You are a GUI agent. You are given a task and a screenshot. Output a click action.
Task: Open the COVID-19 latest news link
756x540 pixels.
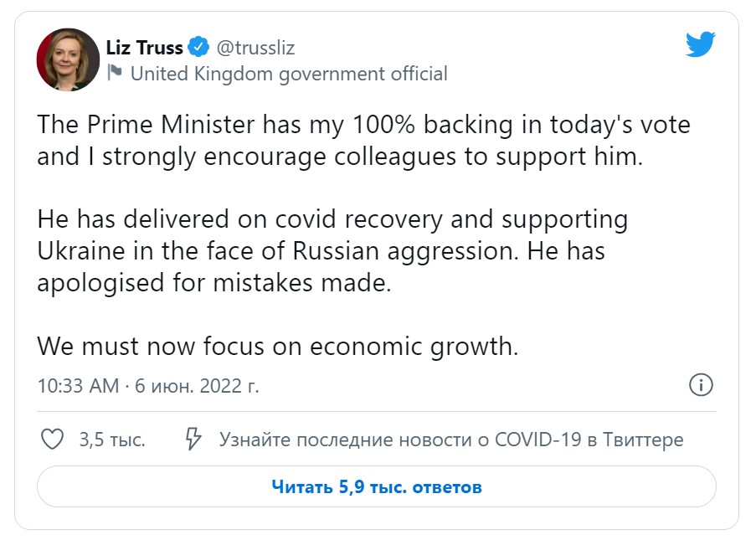451,440
